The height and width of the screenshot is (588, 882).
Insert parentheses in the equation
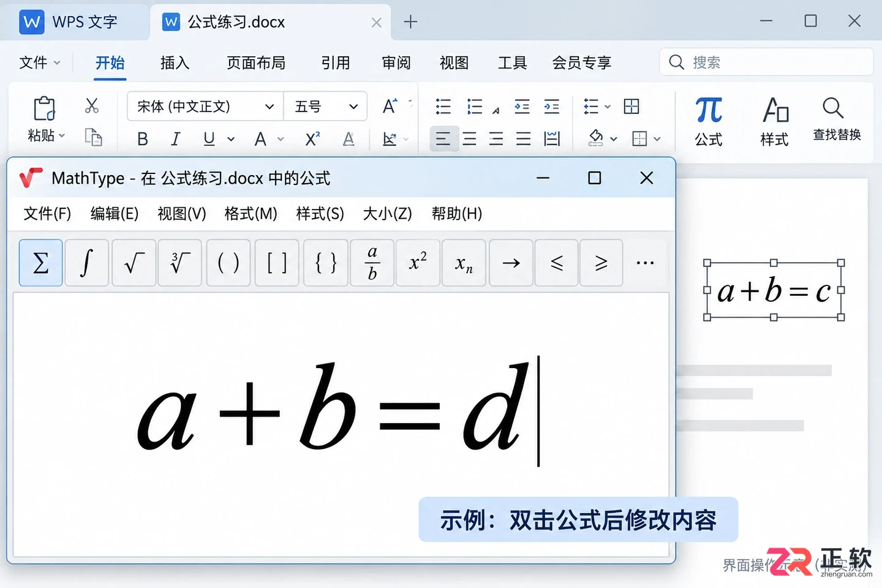tap(228, 263)
